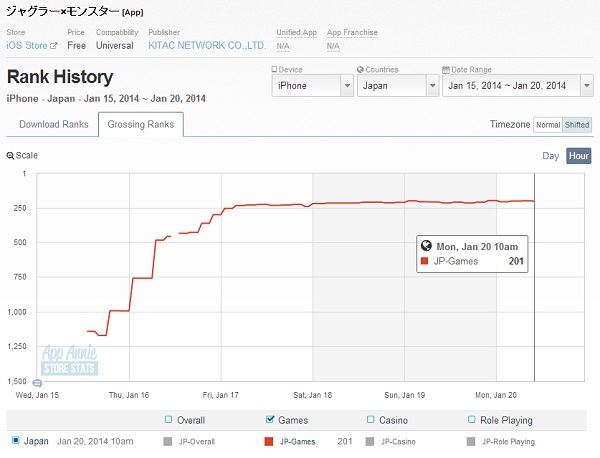This screenshot has width=600, height=458.
Task: Click the arrow of the Countries dropdown
Action: coord(432,85)
